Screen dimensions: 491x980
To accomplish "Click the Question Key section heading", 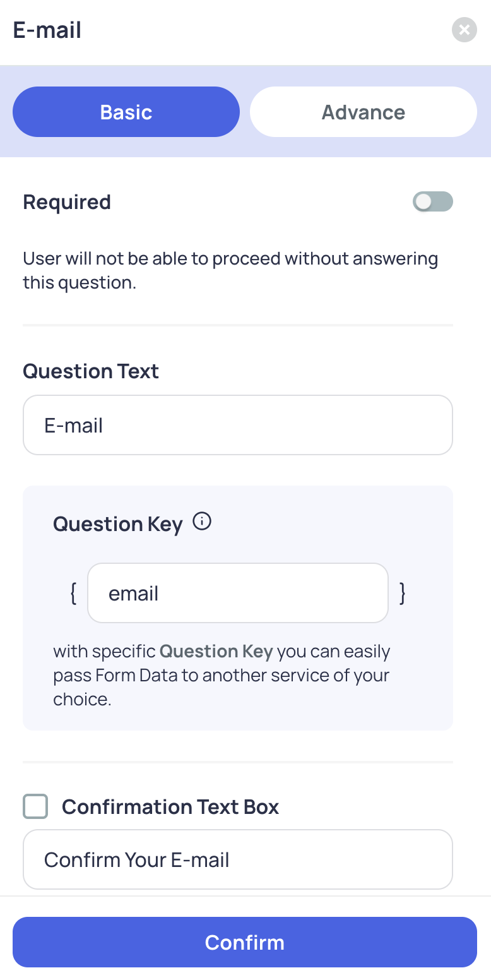I will [x=118, y=524].
